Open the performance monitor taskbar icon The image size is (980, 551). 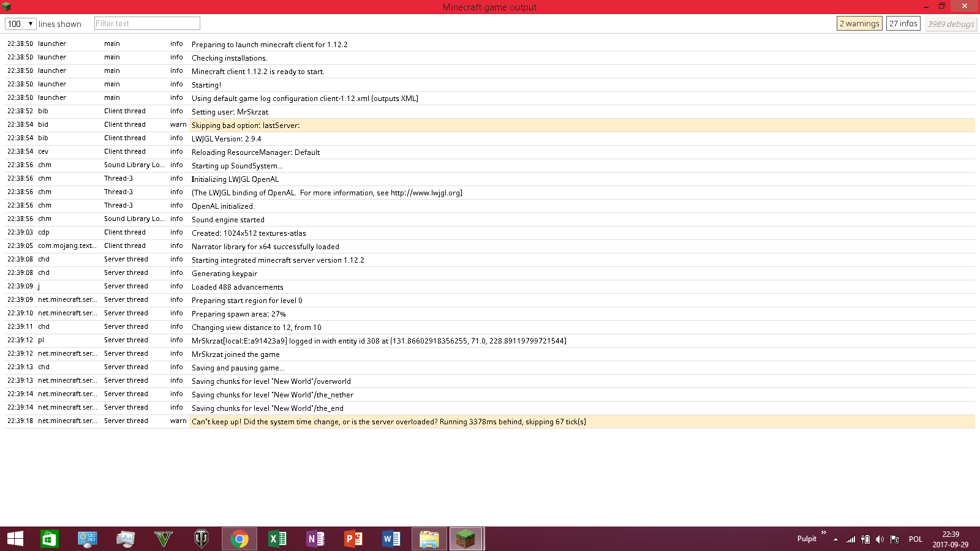[126, 539]
